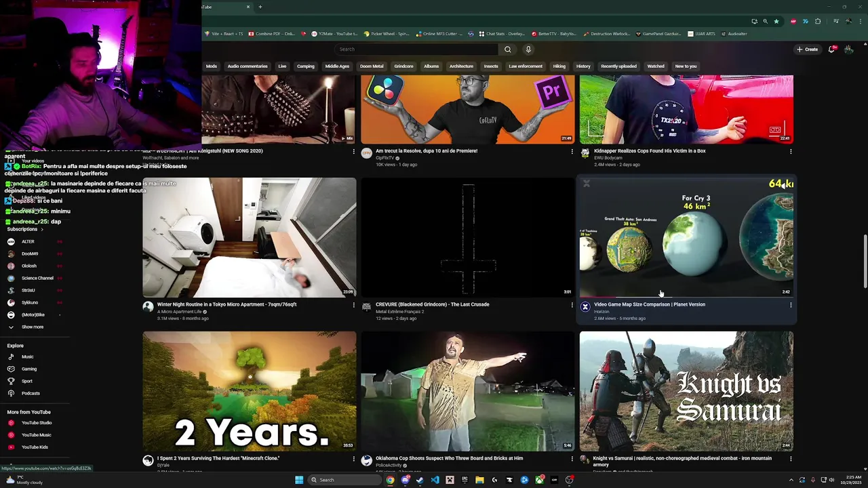Select the Camping filter chip

click(306, 66)
